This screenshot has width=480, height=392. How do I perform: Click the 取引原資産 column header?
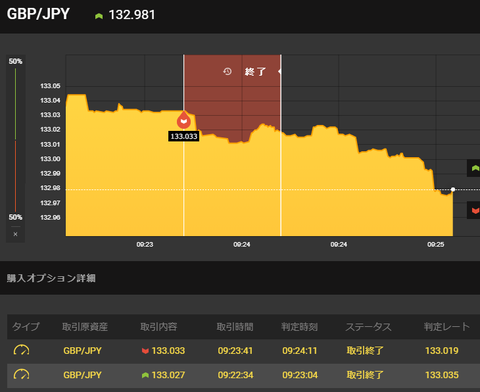85,327
